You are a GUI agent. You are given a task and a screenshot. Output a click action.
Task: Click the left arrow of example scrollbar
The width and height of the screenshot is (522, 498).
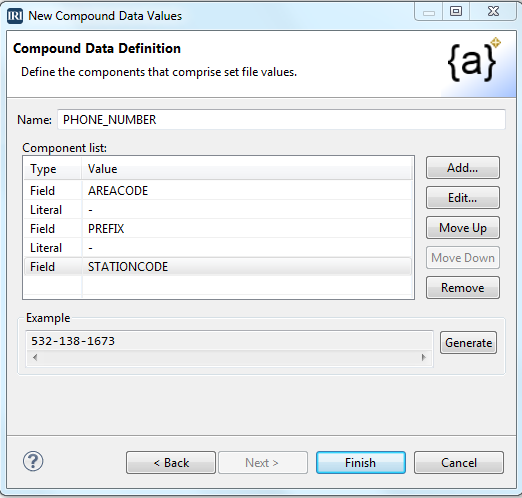tap(35, 358)
